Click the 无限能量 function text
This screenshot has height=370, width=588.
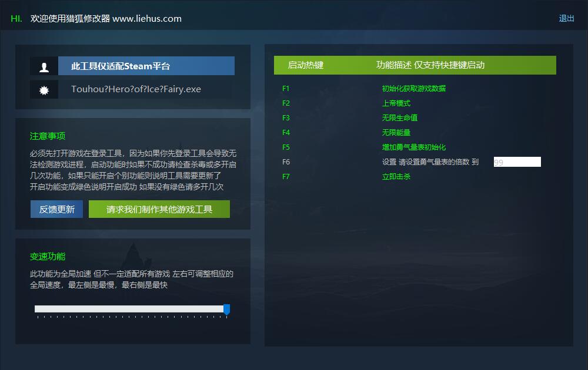pos(396,132)
